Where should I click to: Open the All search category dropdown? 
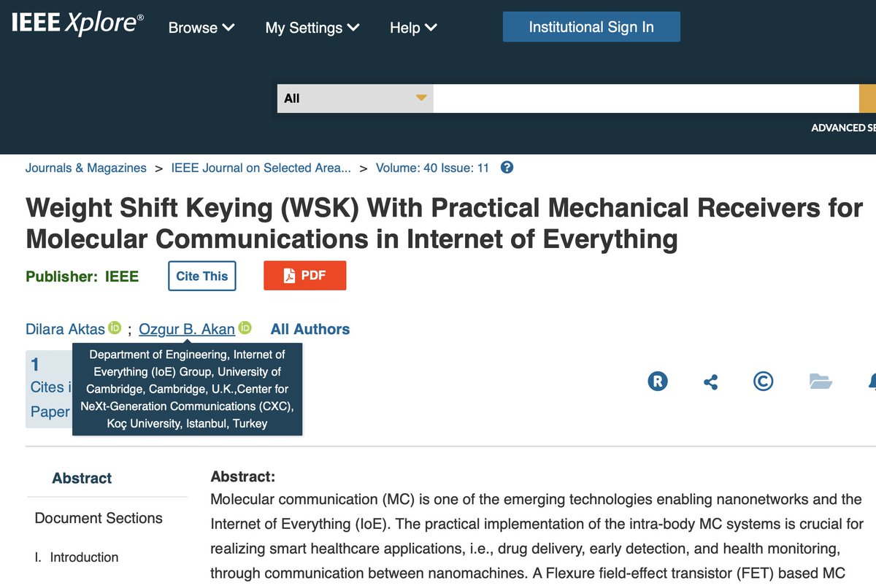[x=353, y=97]
